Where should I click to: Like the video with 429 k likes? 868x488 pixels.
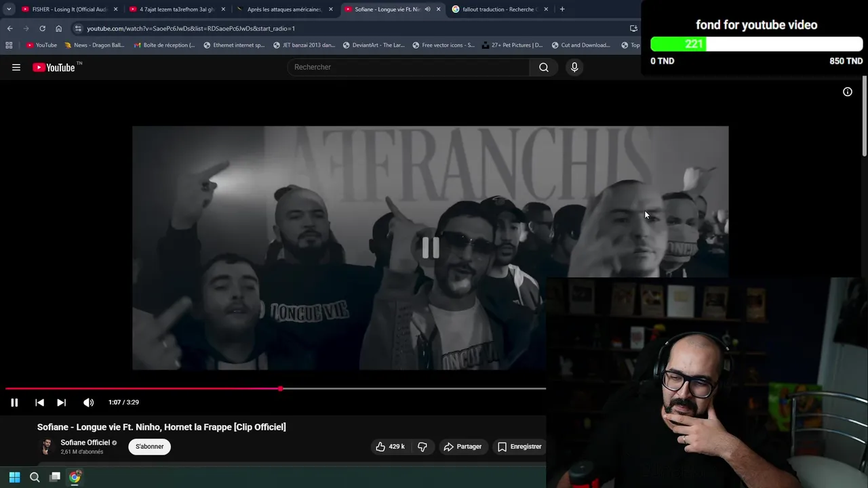coord(390,447)
